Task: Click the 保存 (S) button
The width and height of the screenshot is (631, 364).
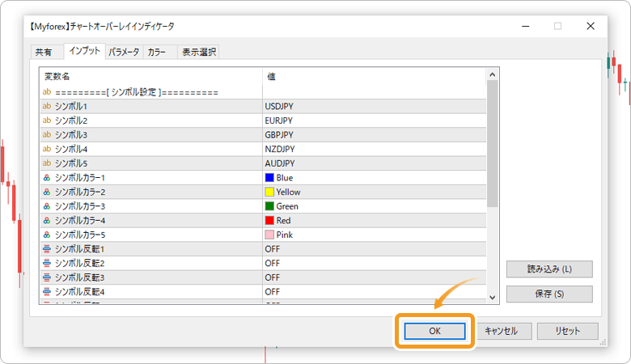Action: [549, 294]
